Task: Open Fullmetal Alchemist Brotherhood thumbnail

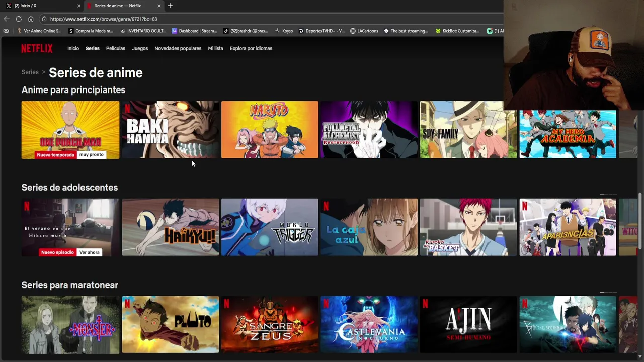Action: pos(369,130)
